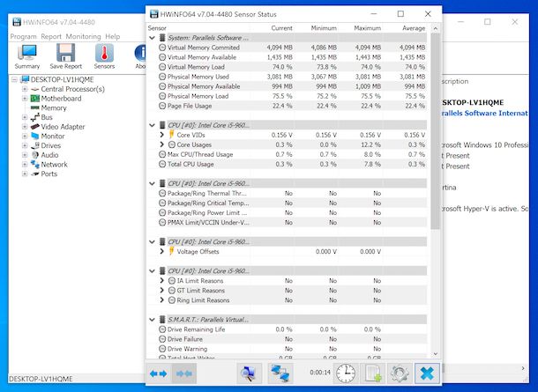This screenshot has height=392, width=538.
Task: Click the Video Adapter icon in the tree
Action: click(x=35, y=127)
